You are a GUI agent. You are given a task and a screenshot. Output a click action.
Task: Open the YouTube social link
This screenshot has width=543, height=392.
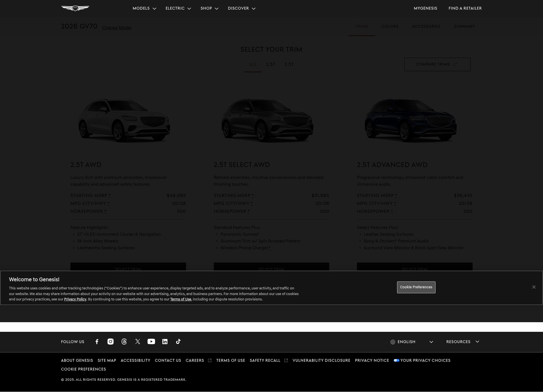point(151,342)
